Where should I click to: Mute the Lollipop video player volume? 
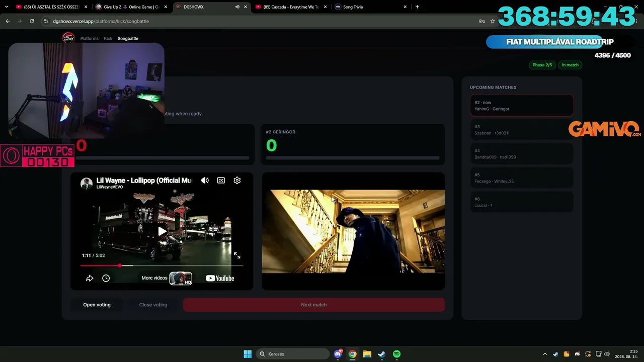pos(205,180)
